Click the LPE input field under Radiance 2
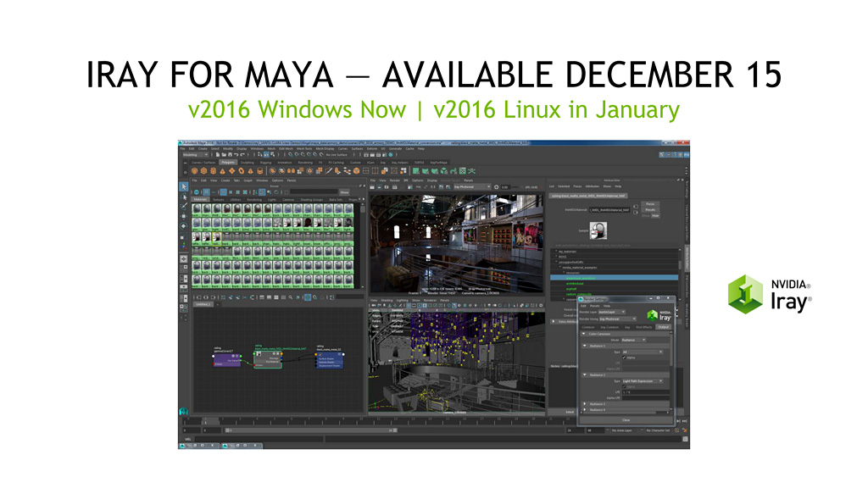Viewport: 868px width, 488px height. (646, 391)
